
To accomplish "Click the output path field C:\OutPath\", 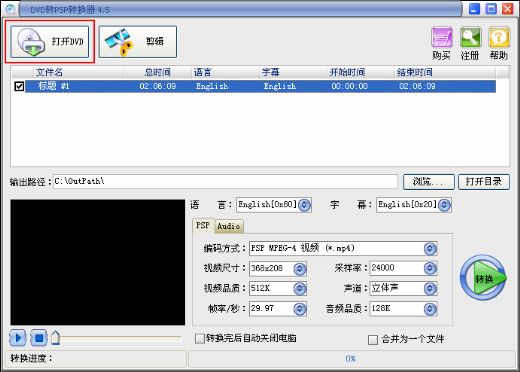I will (x=225, y=182).
